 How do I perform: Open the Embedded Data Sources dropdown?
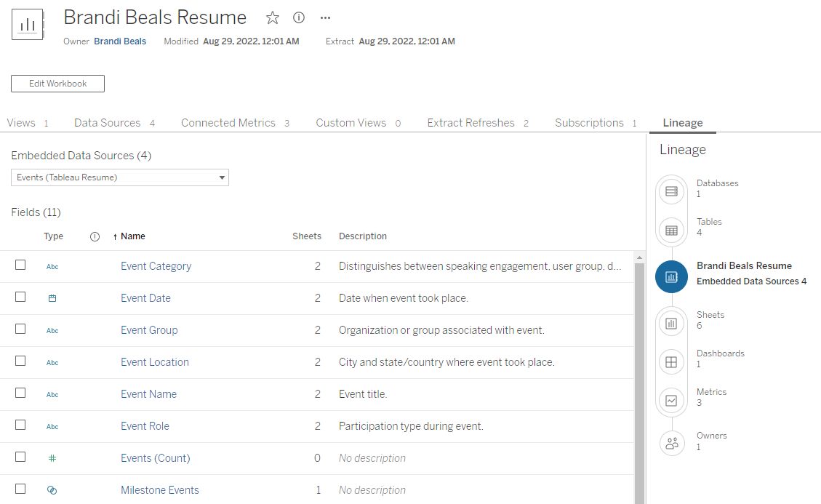pos(120,177)
